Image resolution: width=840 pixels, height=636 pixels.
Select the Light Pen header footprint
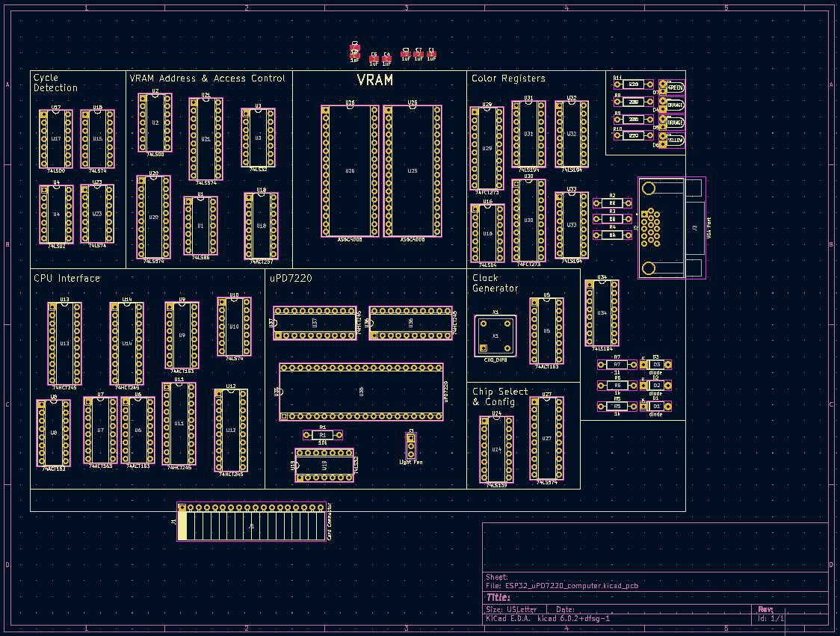pos(410,446)
